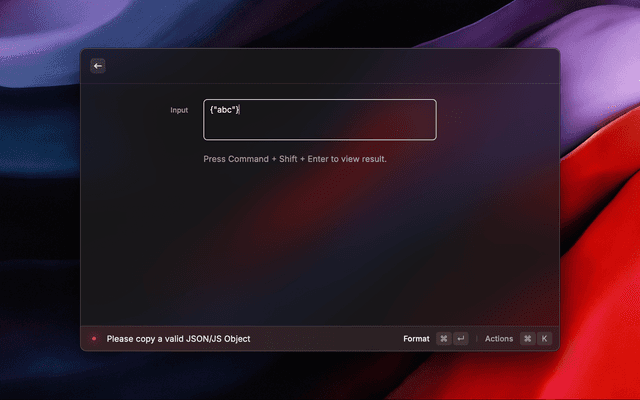The image size is (640, 400).
Task: Click the Return key icon beside Format
Action: (x=460, y=339)
